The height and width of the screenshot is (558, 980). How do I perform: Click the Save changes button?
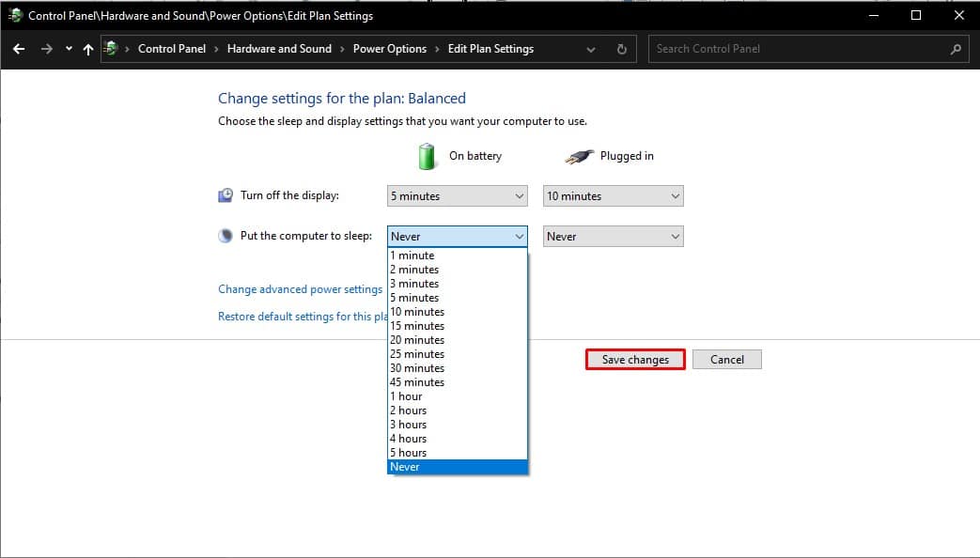click(634, 359)
